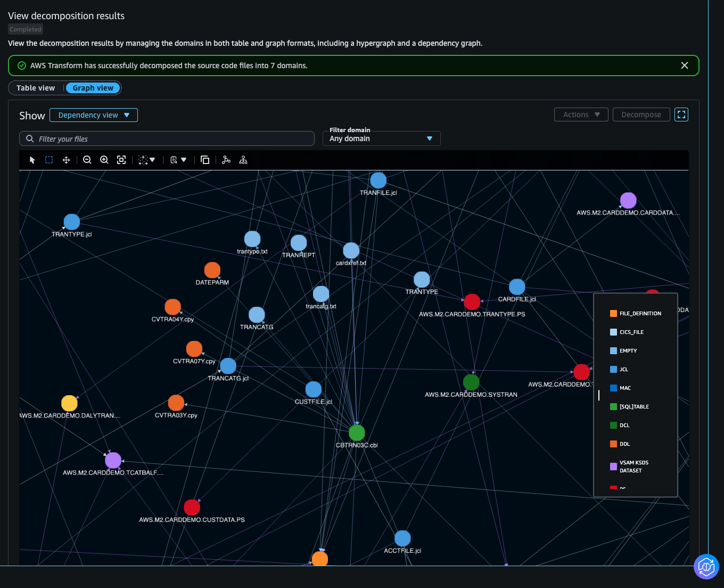
Task: Select the TRANTYPE.jcl node
Action: point(72,222)
